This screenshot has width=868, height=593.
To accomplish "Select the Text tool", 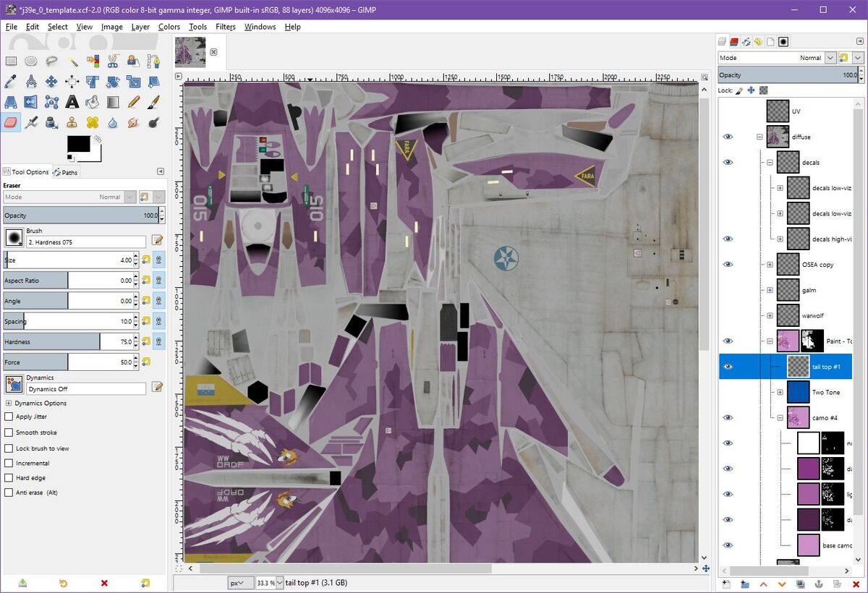I will 72,102.
